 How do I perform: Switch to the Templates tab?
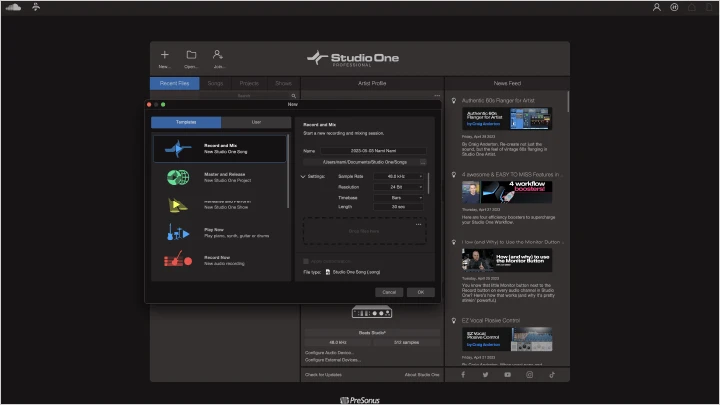pos(186,122)
